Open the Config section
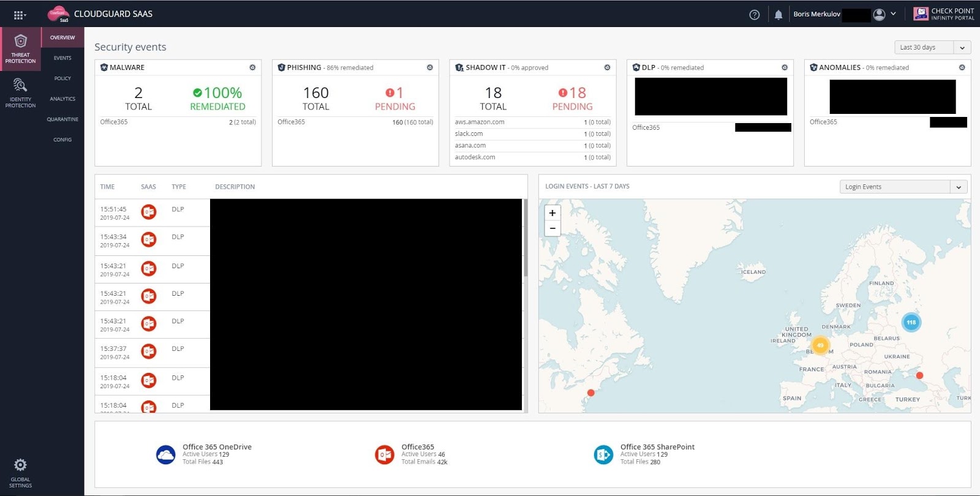 click(62, 140)
